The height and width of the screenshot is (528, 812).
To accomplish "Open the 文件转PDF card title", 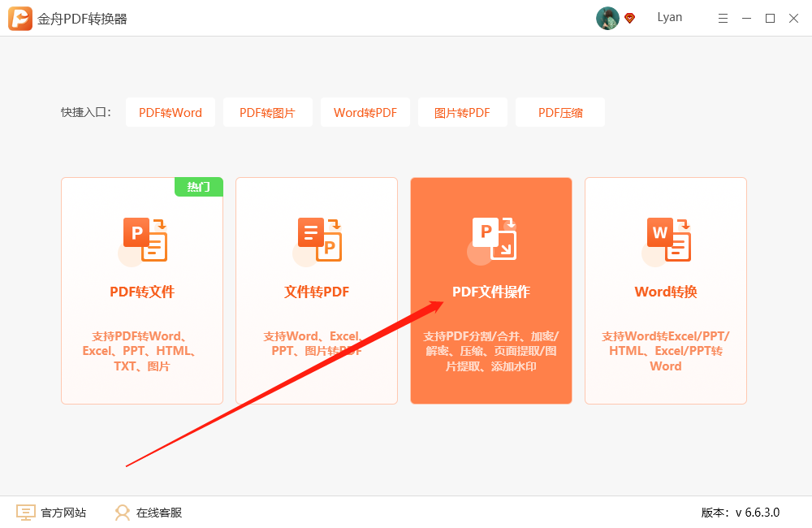I will (x=317, y=292).
